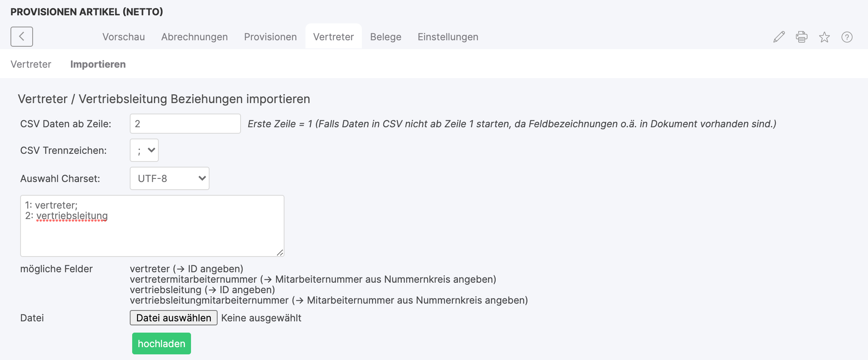Viewport: 868px width, 360px height.
Task: Open help via question mark icon
Action: 847,37
